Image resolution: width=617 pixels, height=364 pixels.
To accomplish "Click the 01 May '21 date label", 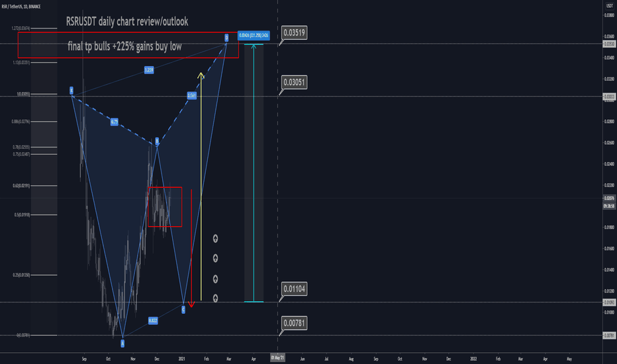I will point(277,357).
